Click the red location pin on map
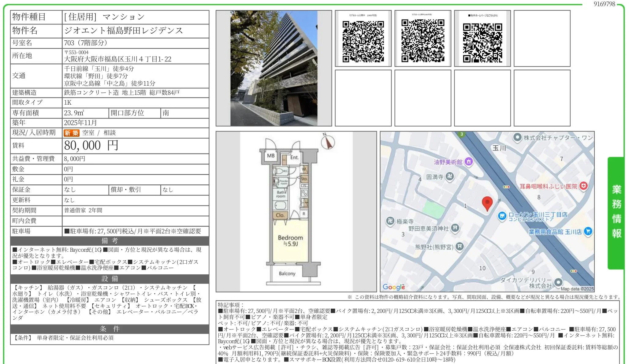This screenshot has height=364, width=629. (487, 202)
